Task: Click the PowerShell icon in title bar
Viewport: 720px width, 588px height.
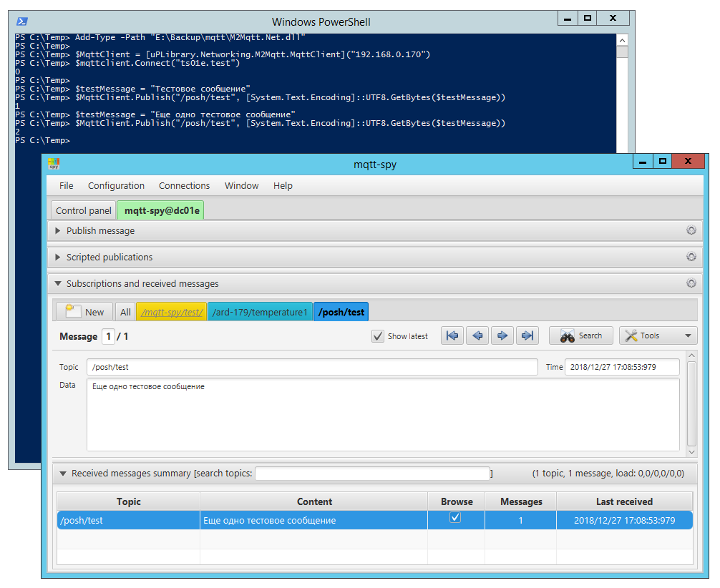Action: [x=21, y=21]
